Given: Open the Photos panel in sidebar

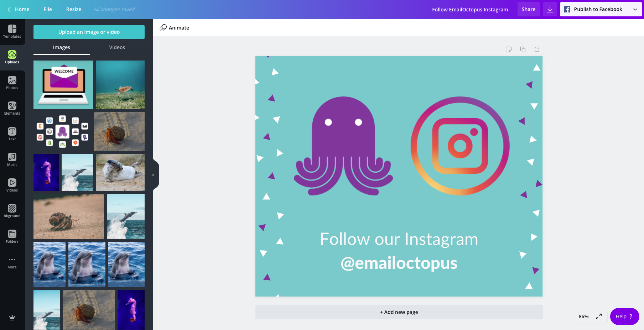Looking at the screenshot, I should [12, 83].
